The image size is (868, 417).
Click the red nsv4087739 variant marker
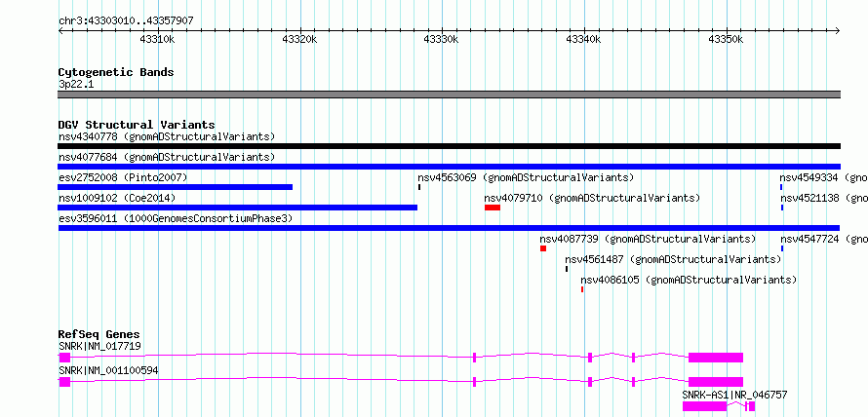point(543,248)
